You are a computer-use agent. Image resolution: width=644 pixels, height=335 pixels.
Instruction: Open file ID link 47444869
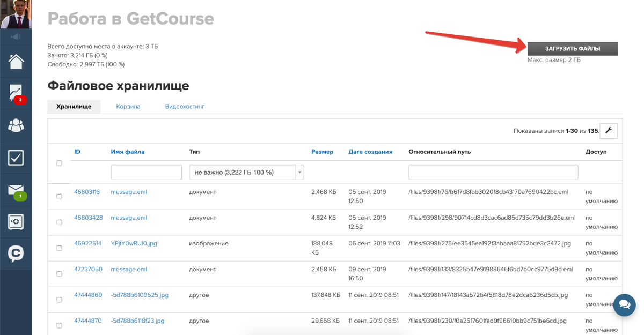point(88,295)
